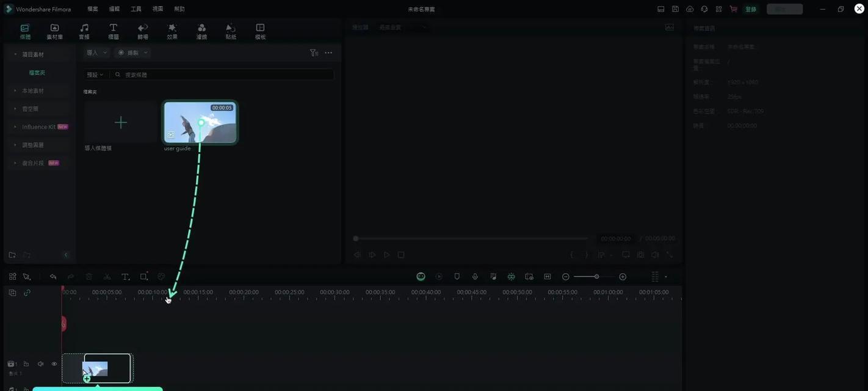
Task: Open the 濾鏡 filters tab
Action: point(201,32)
